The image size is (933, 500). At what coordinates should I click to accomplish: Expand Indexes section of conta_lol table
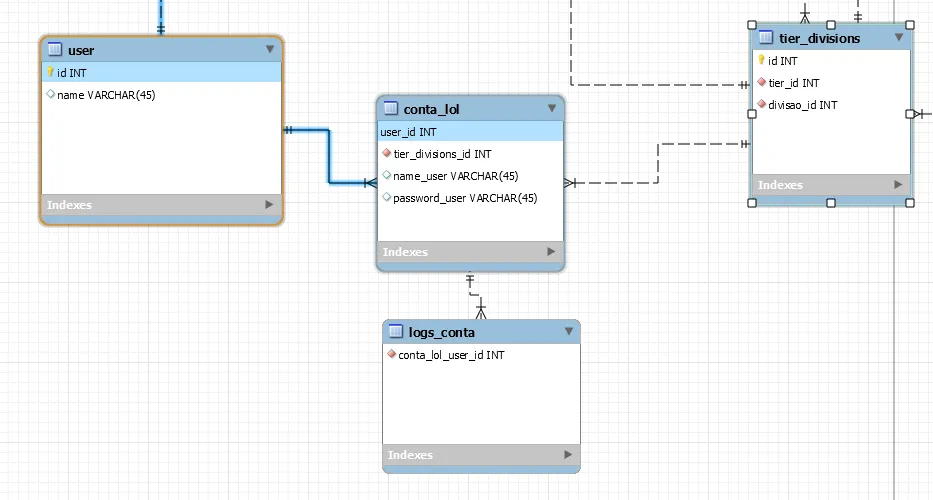click(x=551, y=252)
